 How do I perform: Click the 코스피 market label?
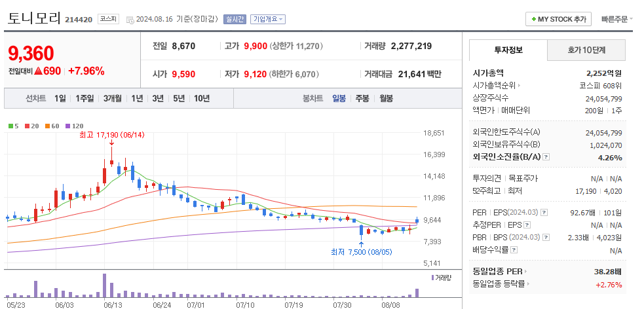[x=109, y=19]
